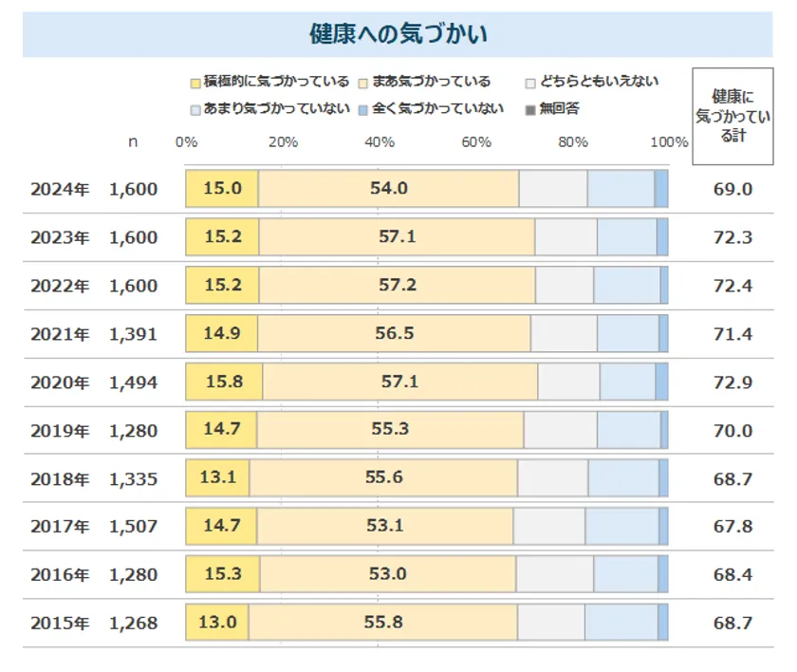Click the 54.0 bar segment for 2024年
Image resolution: width=797 pixels, height=672 pixels.
click(389, 189)
